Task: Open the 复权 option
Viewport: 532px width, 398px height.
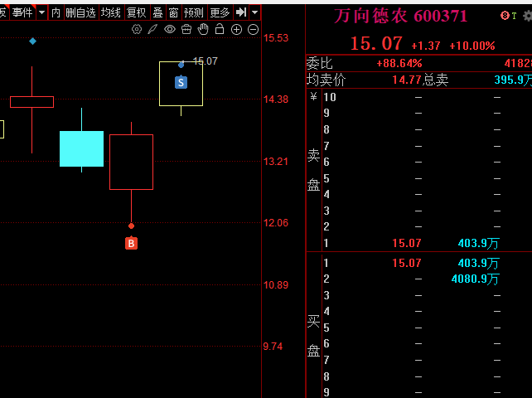Action: tap(137, 12)
